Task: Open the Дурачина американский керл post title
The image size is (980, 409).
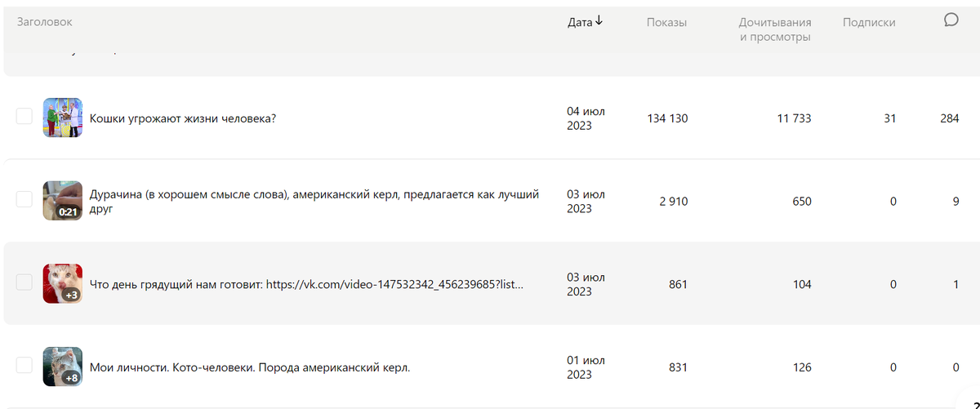Action: point(314,202)
